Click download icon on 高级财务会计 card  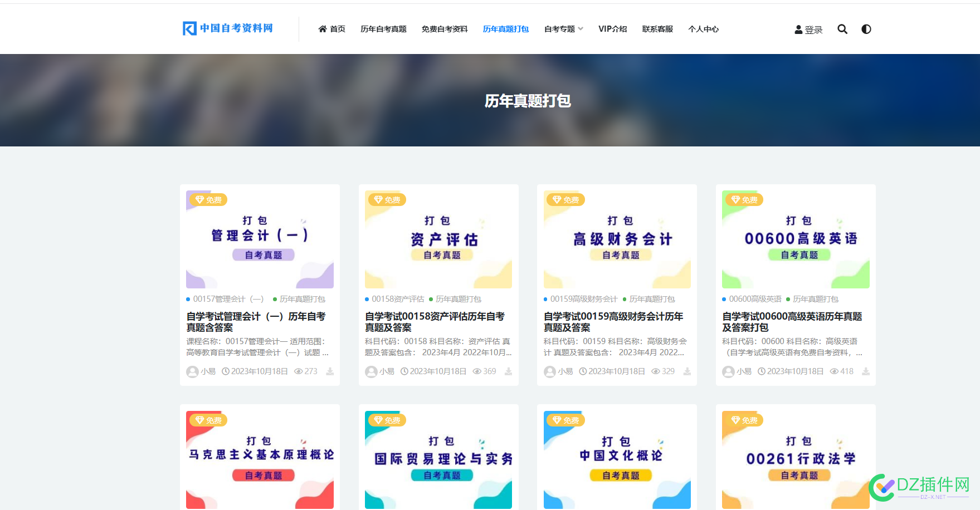(688, 371)
